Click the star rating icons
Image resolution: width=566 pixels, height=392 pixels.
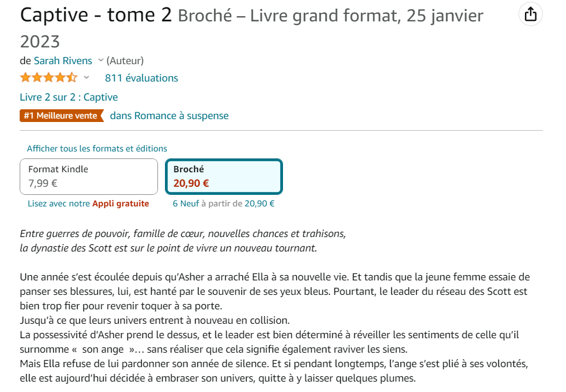pos(49,77)
